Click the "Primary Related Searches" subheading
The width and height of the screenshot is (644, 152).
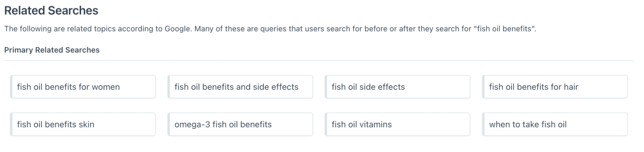(52, 50)
